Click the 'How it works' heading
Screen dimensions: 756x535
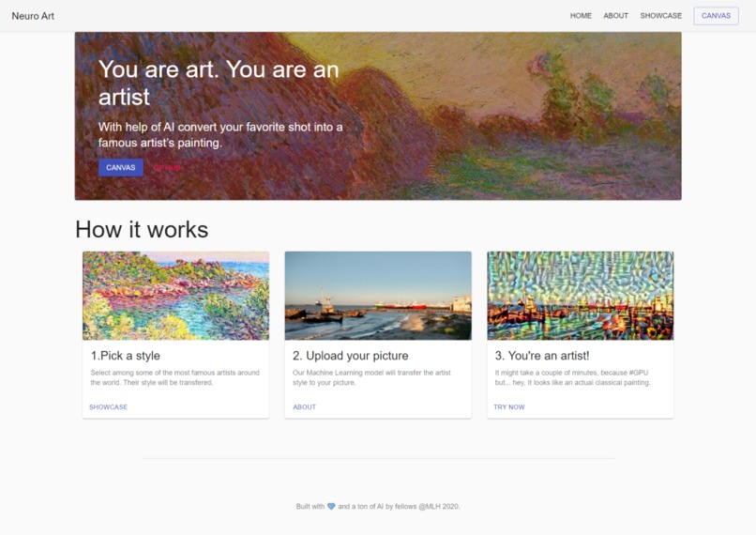pyautogui.click(x=142, y=229)
